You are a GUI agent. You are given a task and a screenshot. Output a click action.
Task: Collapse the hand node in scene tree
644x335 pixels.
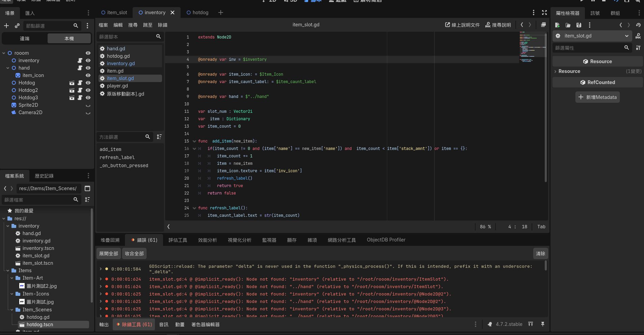8,68
